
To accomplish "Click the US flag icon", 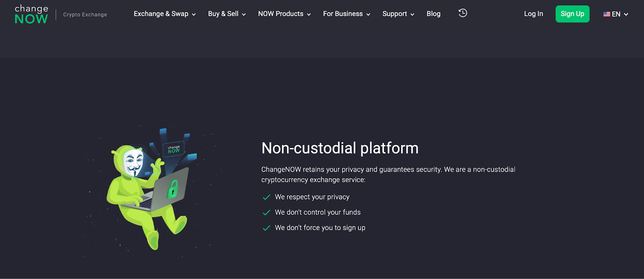I will click(607, 14).
